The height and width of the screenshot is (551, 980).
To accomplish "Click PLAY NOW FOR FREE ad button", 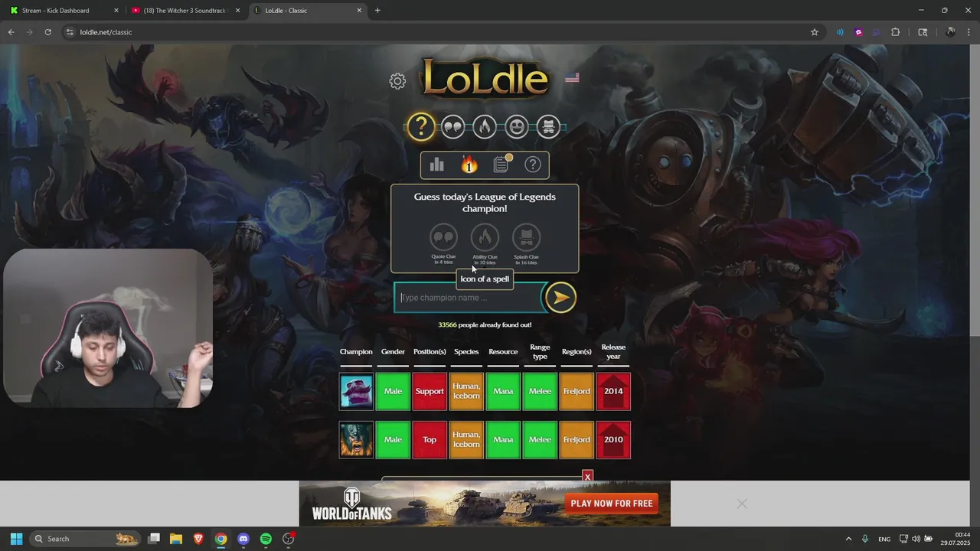I will point(612,504).
